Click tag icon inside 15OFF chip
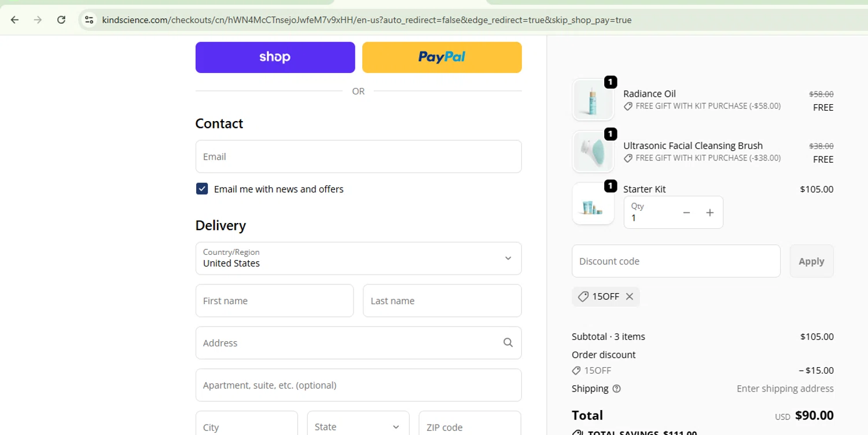The height and width of the screenshot is (435, 868). [x=583, y=297]
